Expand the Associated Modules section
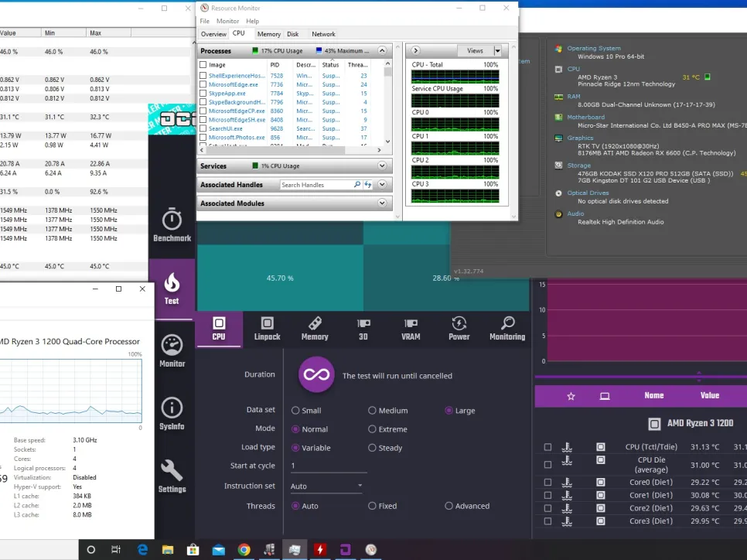Screen dimensions: 747x560 [x=382, y=203]
